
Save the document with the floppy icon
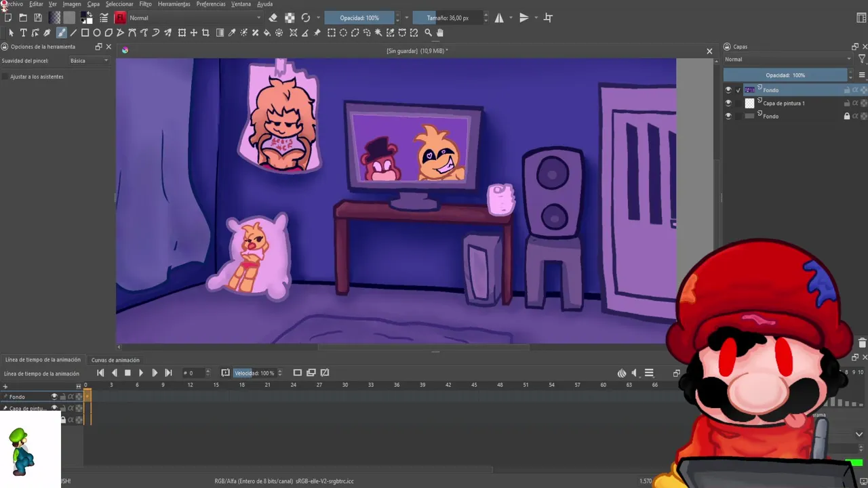[x=38, y=18]
